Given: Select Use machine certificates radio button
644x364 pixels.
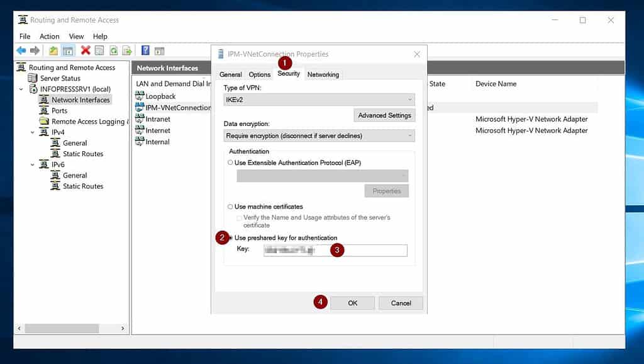Looking at the screenshot, I should point(230,207).
